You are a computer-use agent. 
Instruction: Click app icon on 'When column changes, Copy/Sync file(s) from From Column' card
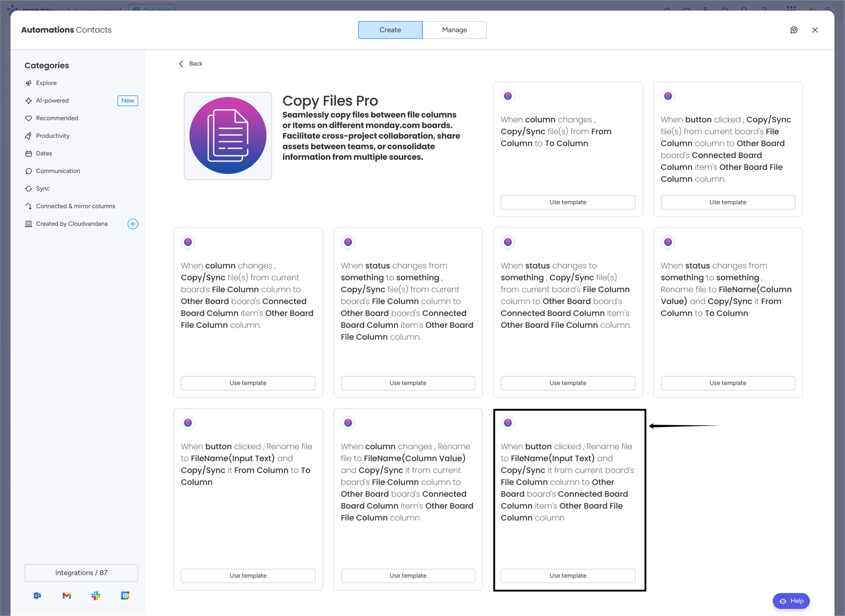[508, 96]
